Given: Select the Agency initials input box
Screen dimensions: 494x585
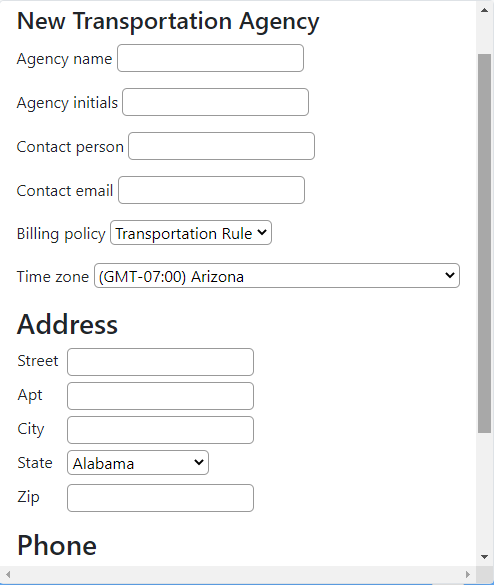Looking at the screenshot, I should 215,102.
